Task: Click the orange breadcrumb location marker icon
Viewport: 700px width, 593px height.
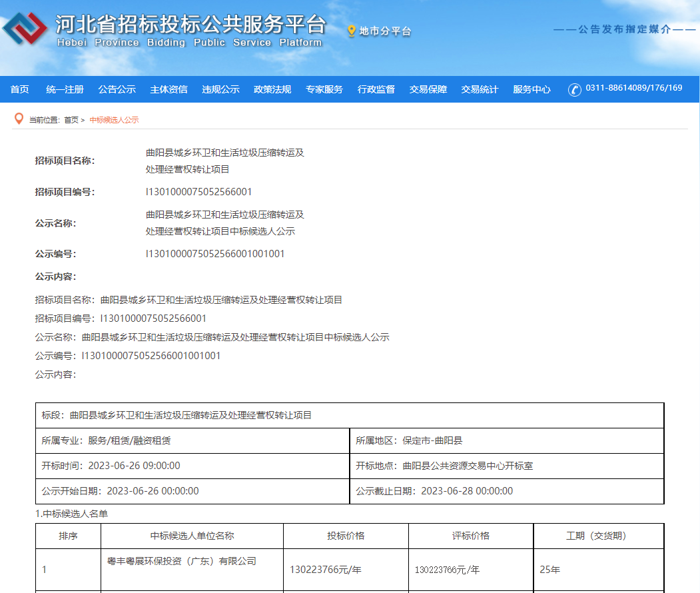Action: (x=19, y=119)
